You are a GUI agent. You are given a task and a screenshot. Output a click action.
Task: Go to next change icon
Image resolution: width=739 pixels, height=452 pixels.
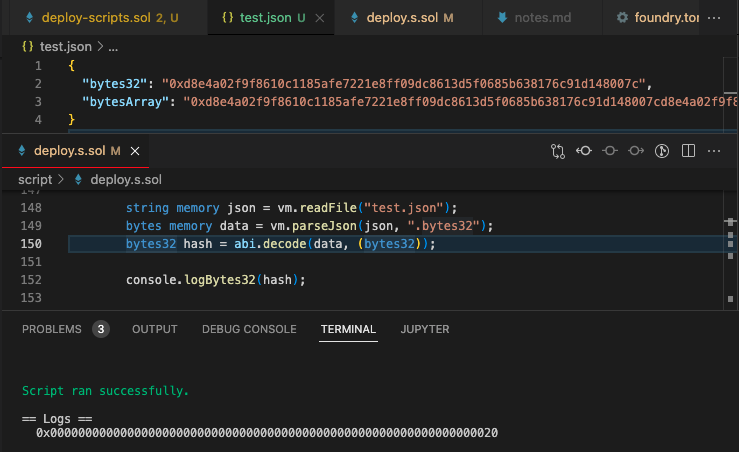[636, 151]
